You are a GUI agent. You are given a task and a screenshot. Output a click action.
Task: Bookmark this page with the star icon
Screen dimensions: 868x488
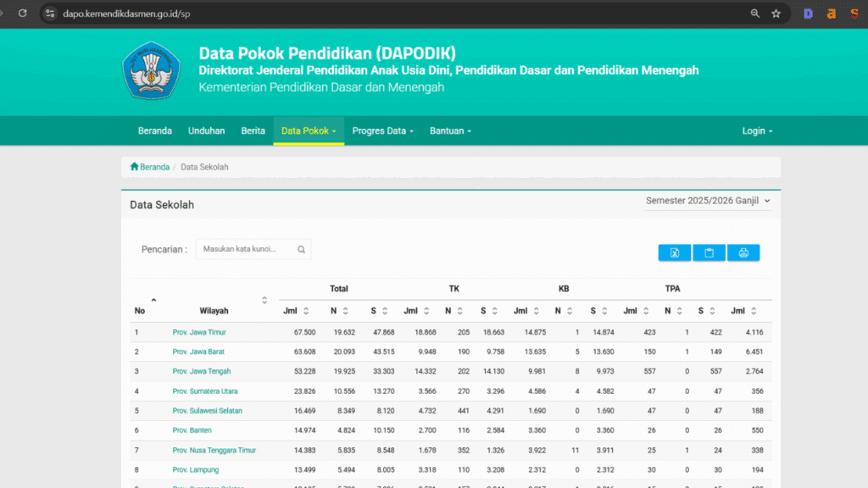point(776,14)
